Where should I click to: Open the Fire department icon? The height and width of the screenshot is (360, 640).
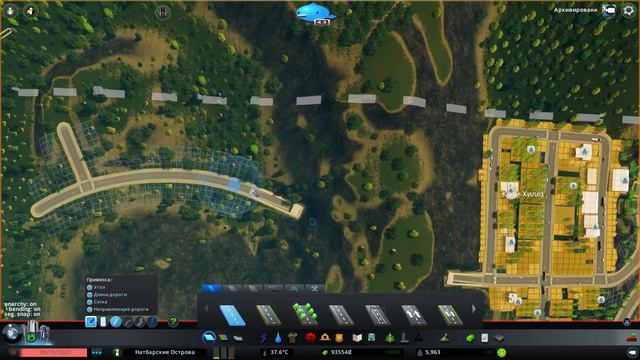325,338
